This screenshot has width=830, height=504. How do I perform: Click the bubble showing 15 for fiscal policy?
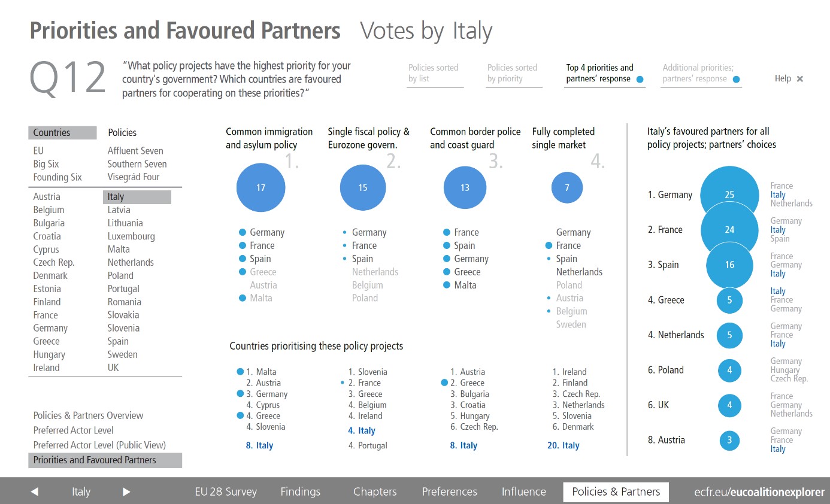[363, 187]
